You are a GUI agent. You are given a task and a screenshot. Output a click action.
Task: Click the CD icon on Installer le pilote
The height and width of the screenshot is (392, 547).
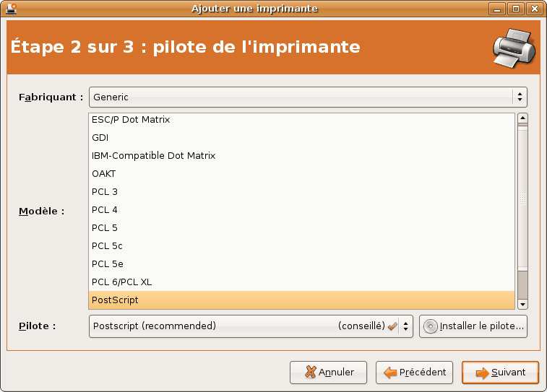pos(430,326)
